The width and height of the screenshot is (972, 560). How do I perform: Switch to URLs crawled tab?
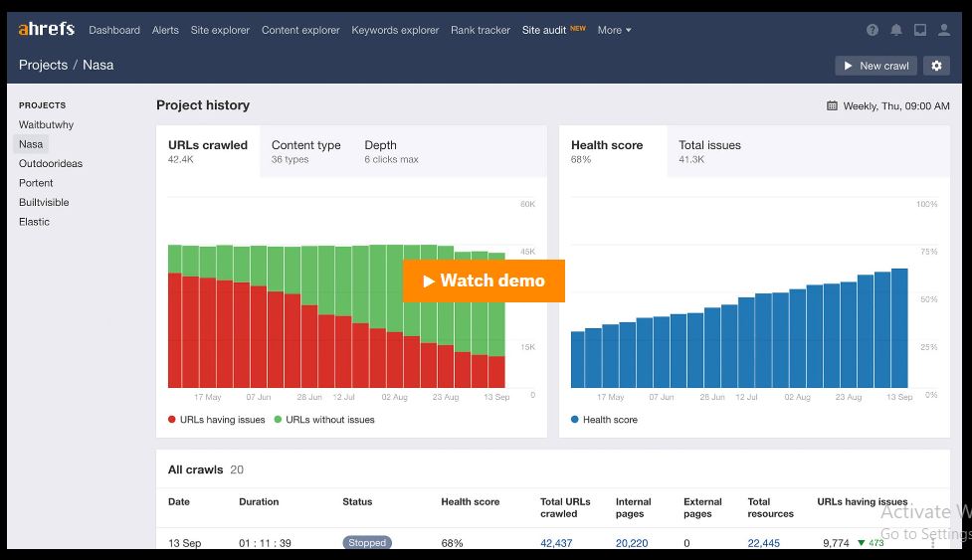(x=208, y=151)
